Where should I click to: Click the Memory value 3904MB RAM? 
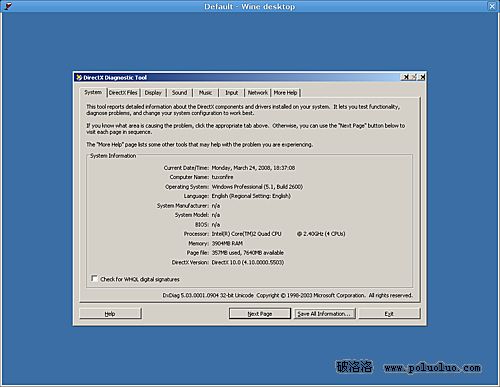pos(227,243)
